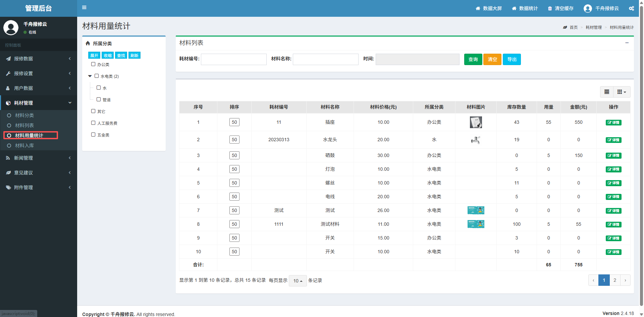Tick the 五金类 category checkbox
644x317 pixels.
click(93, 135)
